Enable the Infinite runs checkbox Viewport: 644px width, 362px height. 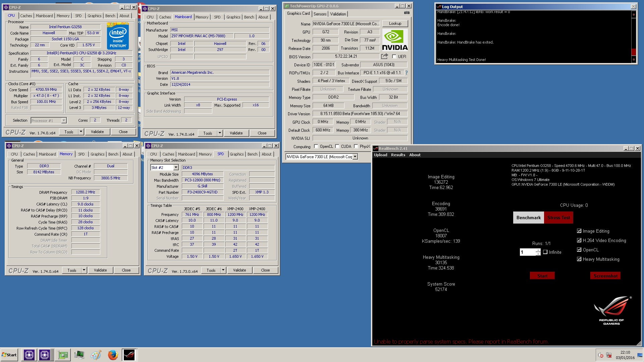pos(545,252)
